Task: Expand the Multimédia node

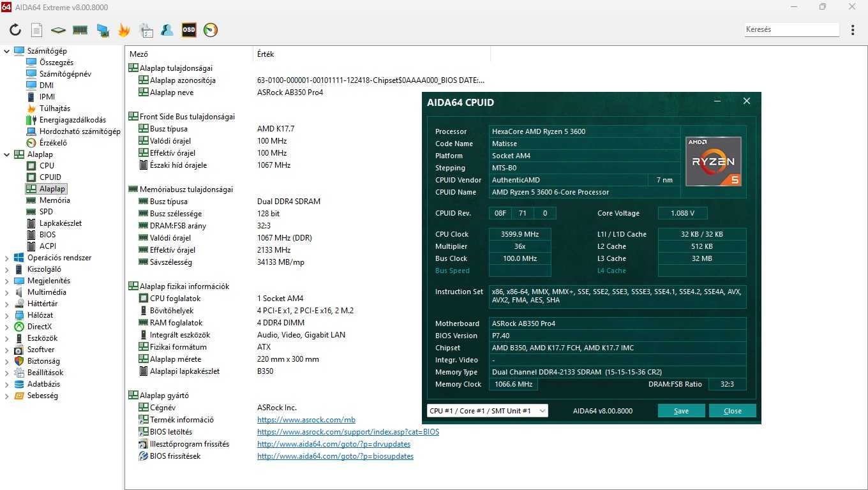Action: point(6,292)
